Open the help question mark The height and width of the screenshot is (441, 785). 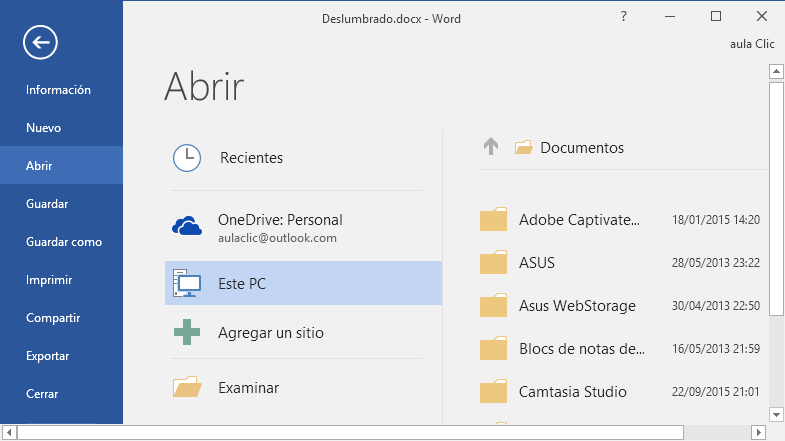[x=623, y=17]
